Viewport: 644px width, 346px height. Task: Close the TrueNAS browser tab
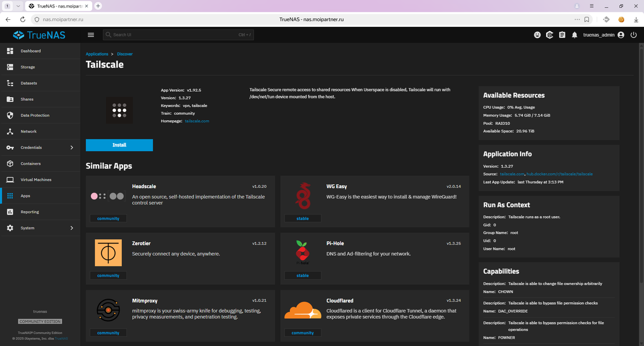[x=87, y=6]
